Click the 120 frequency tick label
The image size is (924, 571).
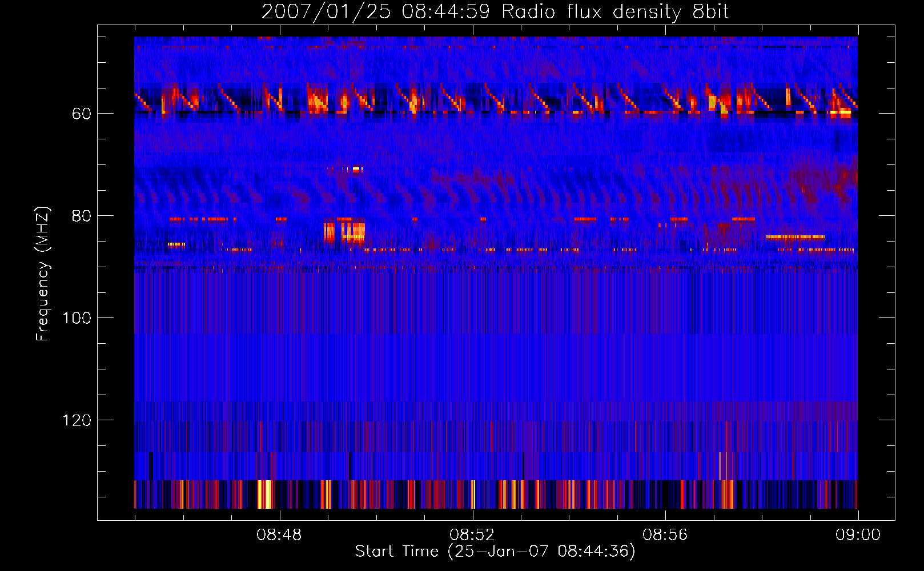(x=77, y=420)
